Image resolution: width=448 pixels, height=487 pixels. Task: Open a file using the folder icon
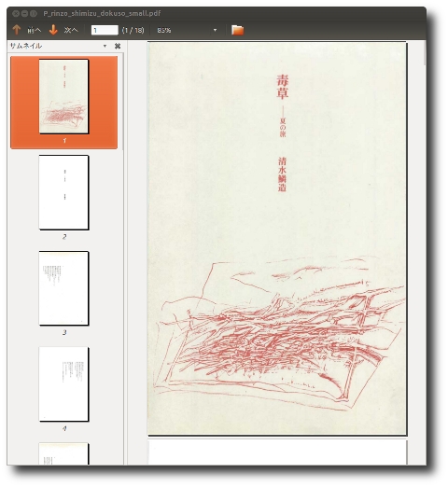pos(237,30)
